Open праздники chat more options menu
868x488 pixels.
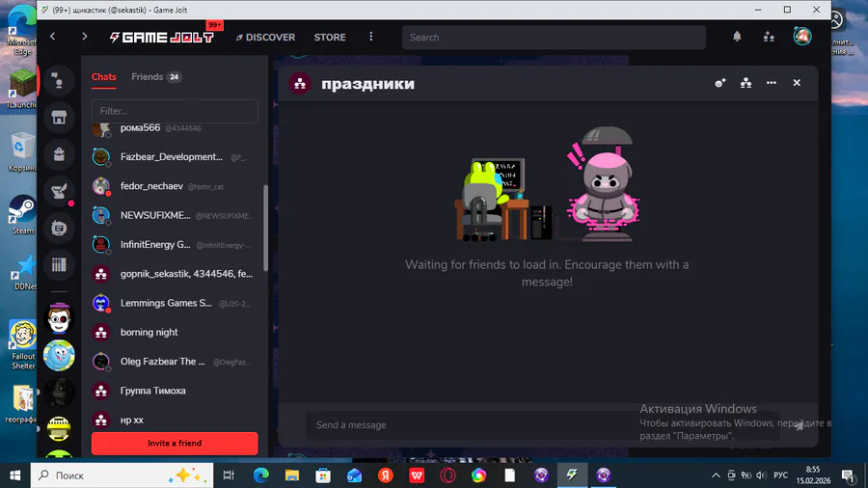pos(772,83)
